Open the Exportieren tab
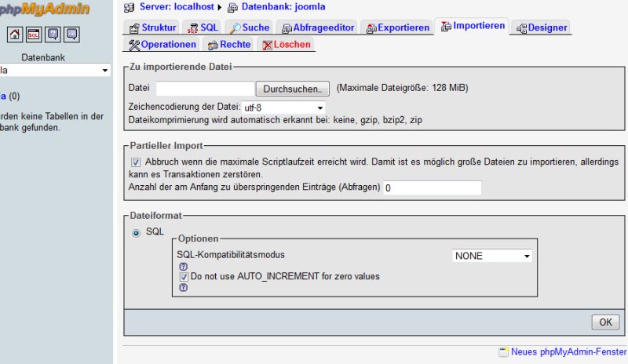 tap(397, 27)
